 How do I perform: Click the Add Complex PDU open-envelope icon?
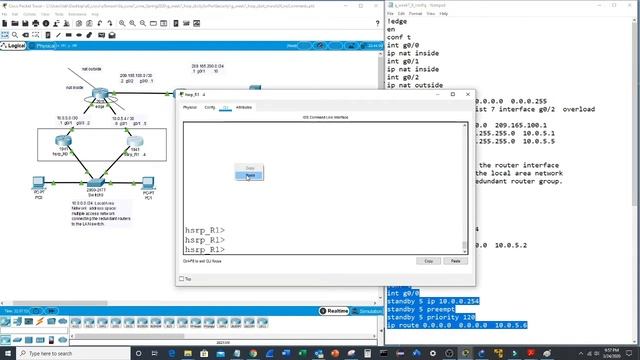click(112, 35)
